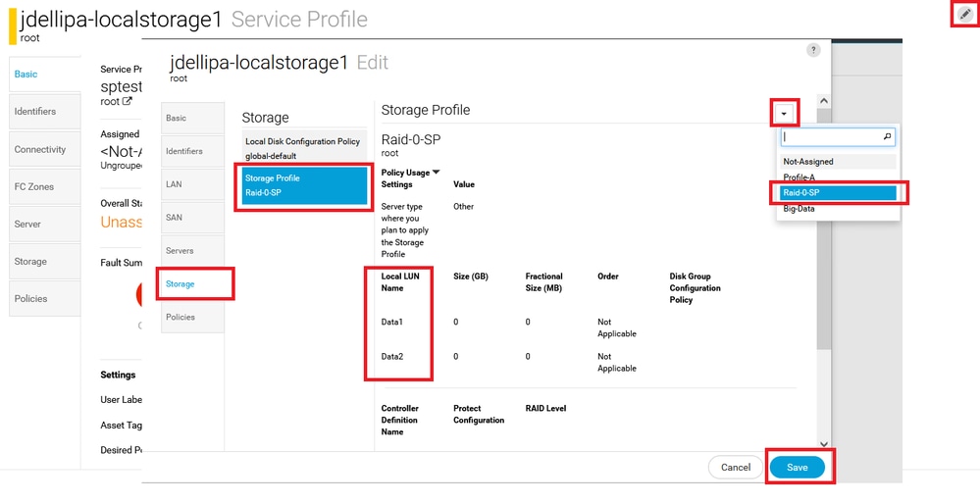Viewport: 980px width, 503px height.
Task: Switch to the Servers tab
Action: click(192, 251)
